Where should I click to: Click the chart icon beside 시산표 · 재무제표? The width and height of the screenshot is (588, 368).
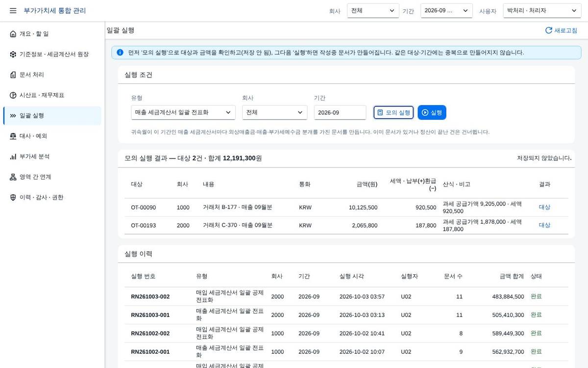coord(13,95)
